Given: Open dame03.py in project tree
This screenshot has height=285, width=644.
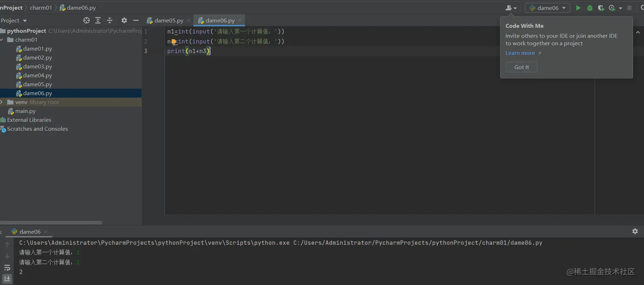Looking at the screenshot, I should pyautogui.click(x=37, y=66).
